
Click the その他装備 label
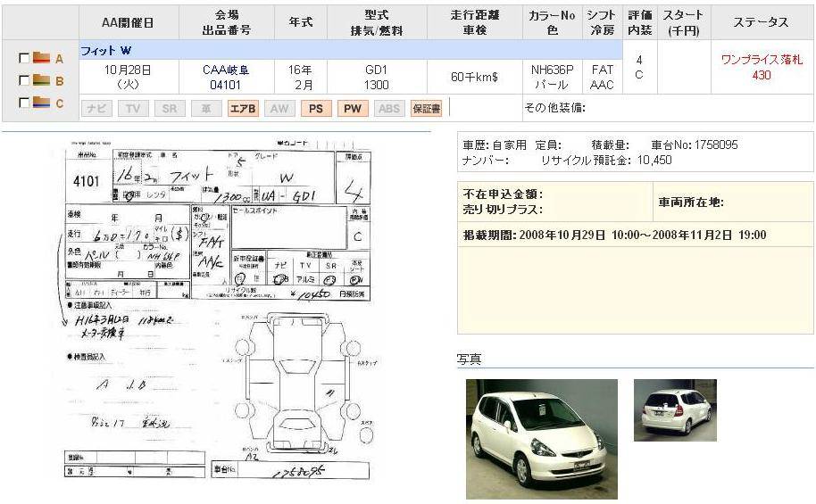pyautogui.click(x=554, y=108)
